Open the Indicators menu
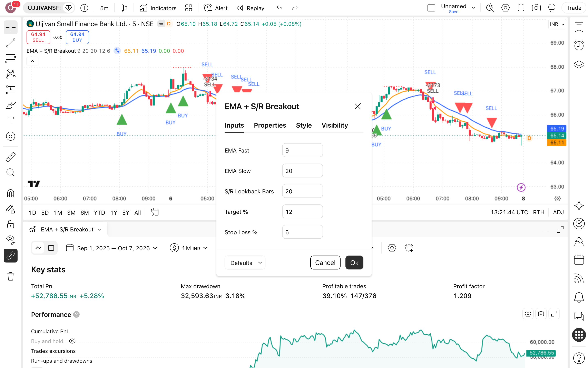 point(158,8)
